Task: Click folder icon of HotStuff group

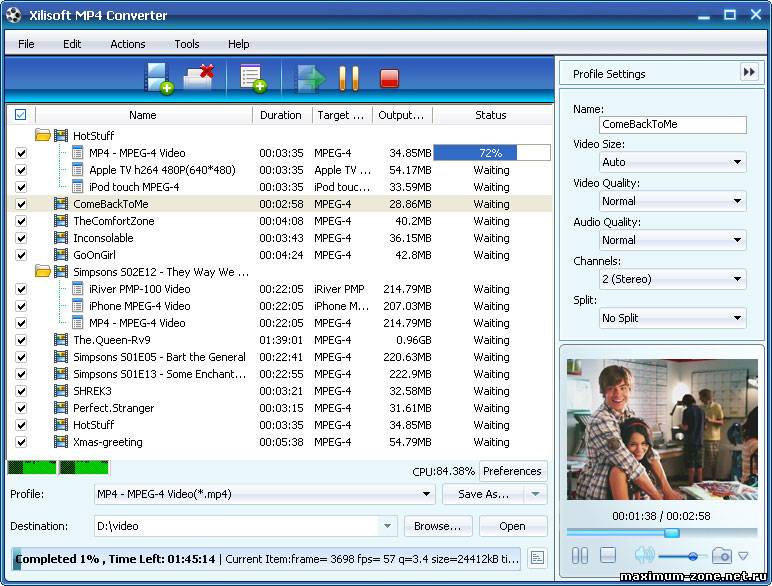Action: click(43, 135)
